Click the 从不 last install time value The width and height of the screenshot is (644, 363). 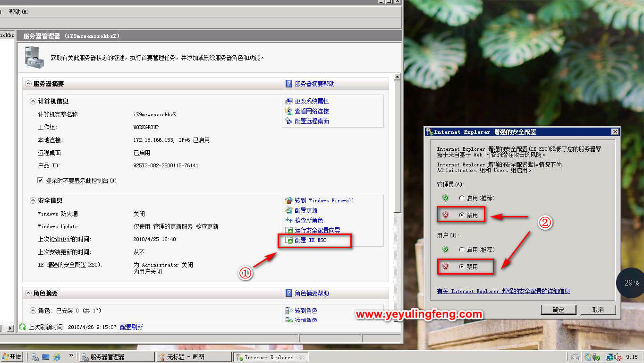point(139,252)
